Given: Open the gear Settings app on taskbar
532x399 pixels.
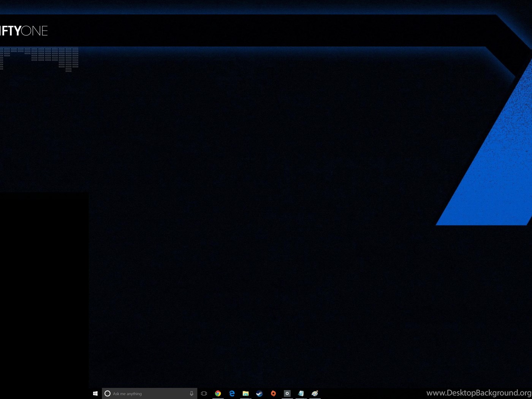Looking at the screenshot, I should click(287, 394).
